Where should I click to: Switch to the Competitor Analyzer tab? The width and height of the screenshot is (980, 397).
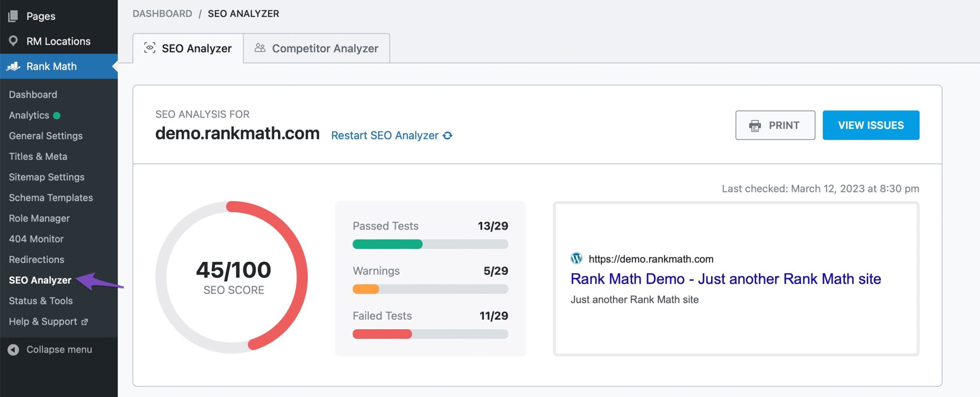317,48
